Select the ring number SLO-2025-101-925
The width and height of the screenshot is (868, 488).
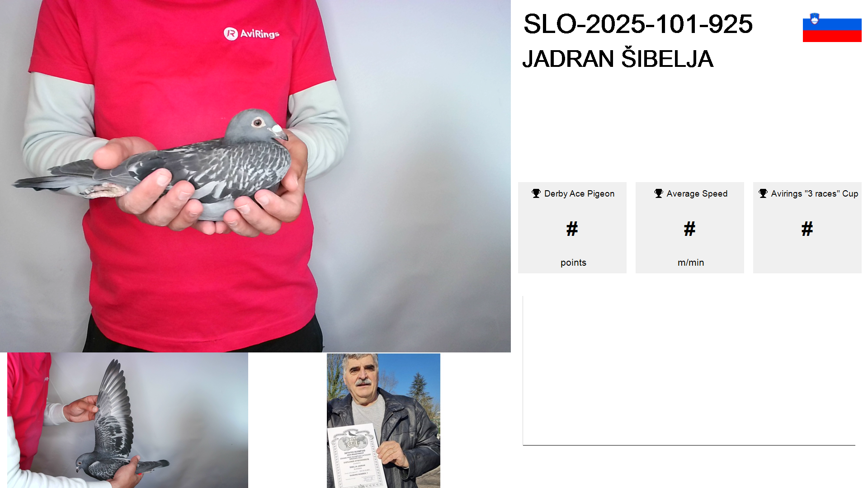click(x=638, y=24)
